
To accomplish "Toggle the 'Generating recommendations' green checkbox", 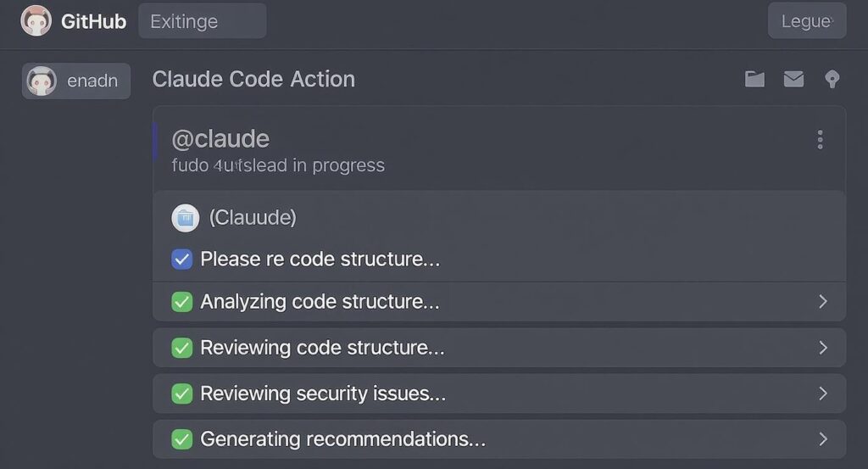I will (181, 439).
